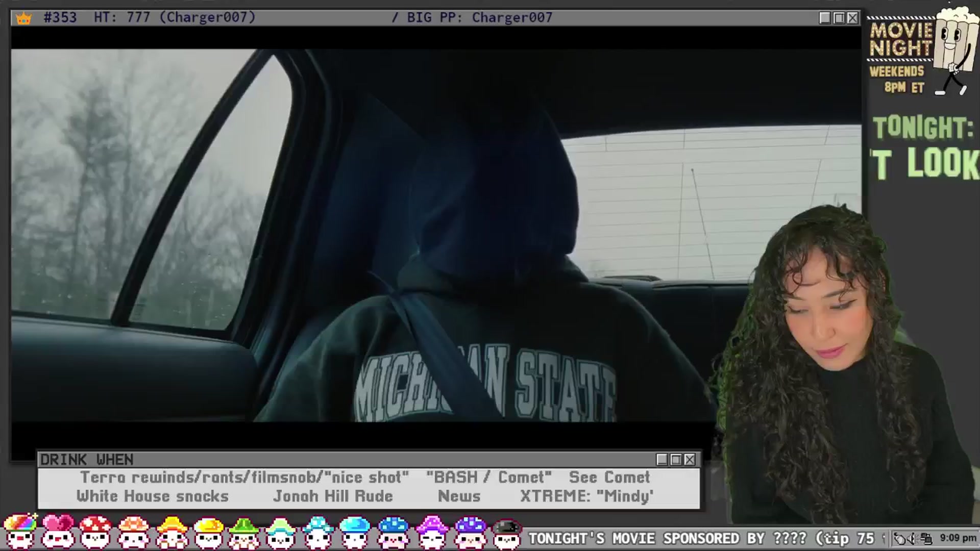Open the speaker volume tray icon
Screen dimensions: 980x551
(x=913, y=538)
